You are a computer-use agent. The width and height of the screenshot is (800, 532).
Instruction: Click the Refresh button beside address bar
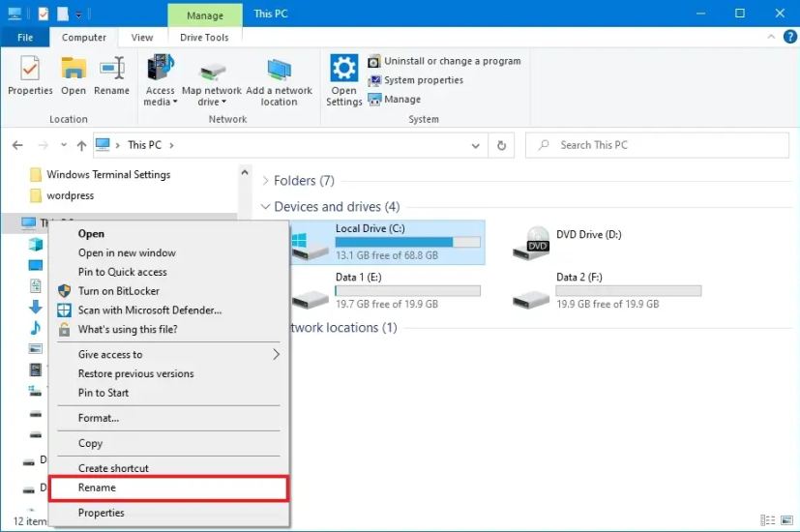(x=501, y=145)
